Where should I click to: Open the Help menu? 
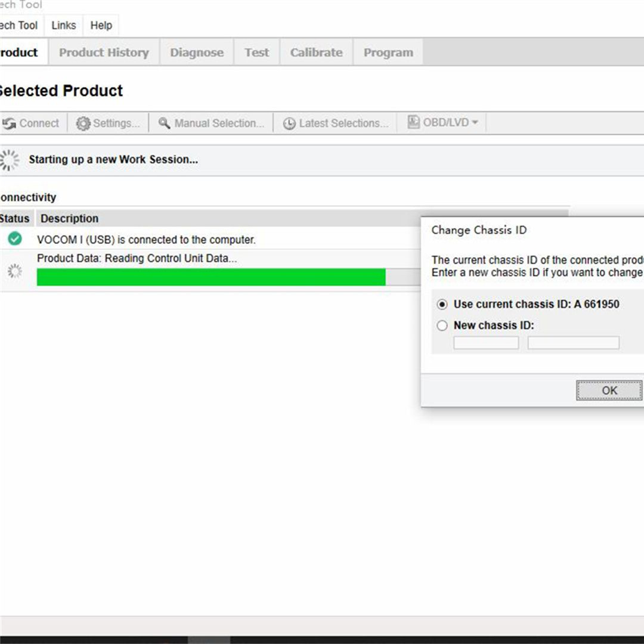tap(101, 26)
